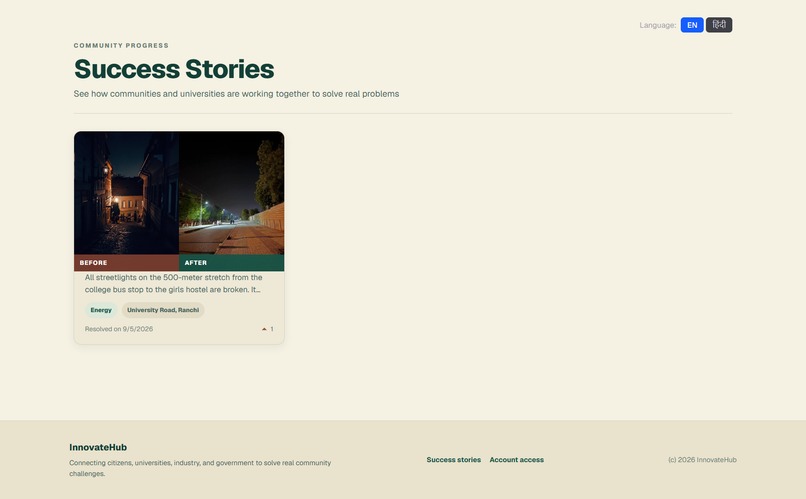The height and width of the screenshot is (499, 806).
Task: Select the Energy tag
Action: (101, 310)
